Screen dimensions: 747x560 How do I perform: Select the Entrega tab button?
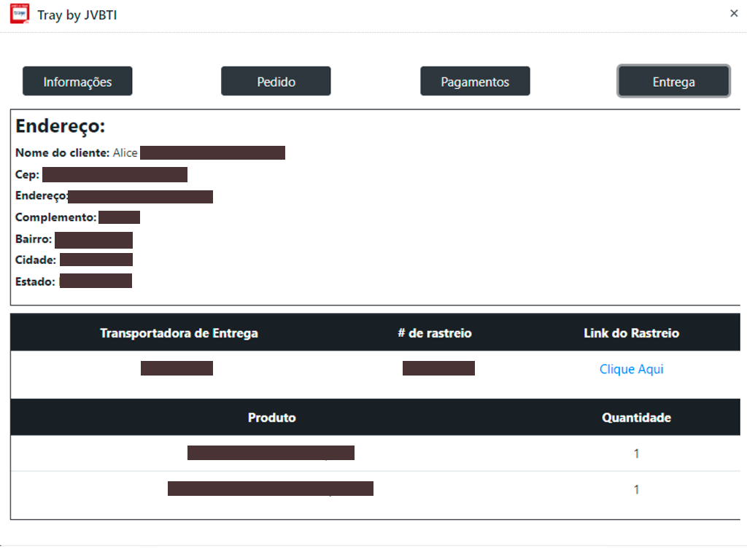tap(673, 82)
